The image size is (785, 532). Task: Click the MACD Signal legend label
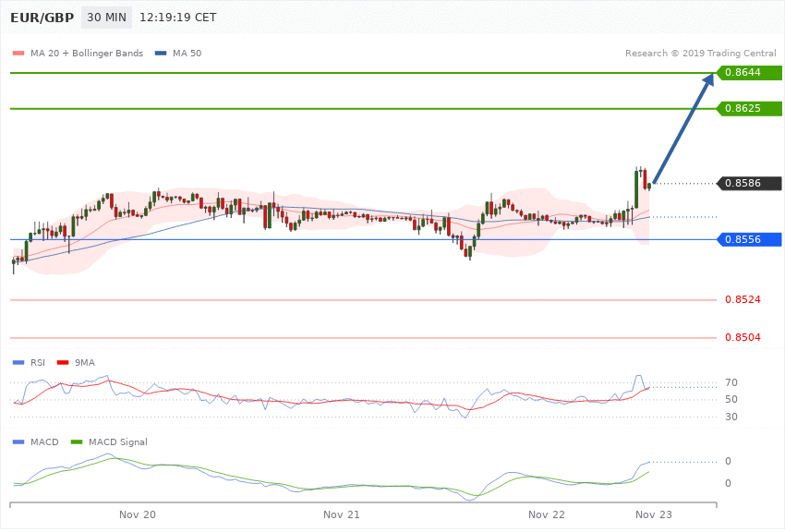point(118,441)
